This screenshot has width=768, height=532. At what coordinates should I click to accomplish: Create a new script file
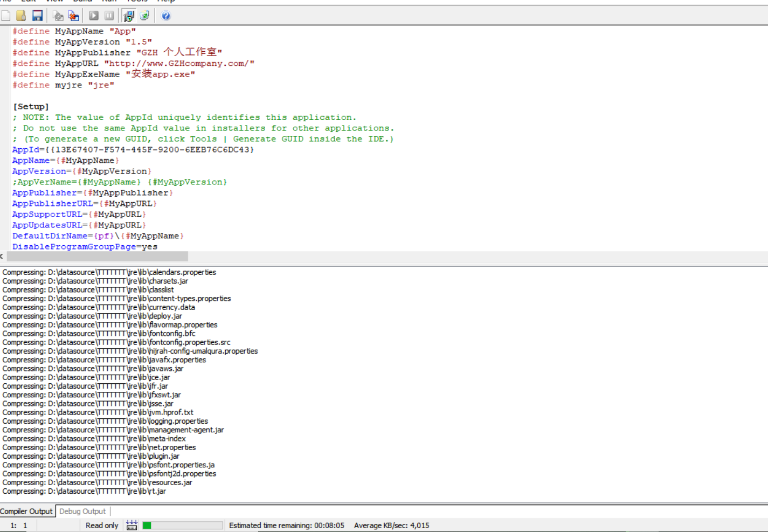(x=6, y=16)
